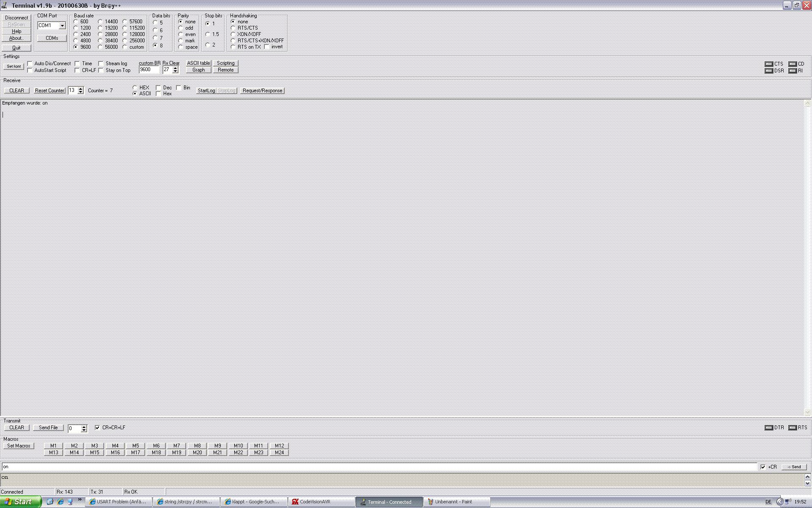
Task: Switch to Unbenannt - Paint in taskbar
Action: (x=457, y=502)
